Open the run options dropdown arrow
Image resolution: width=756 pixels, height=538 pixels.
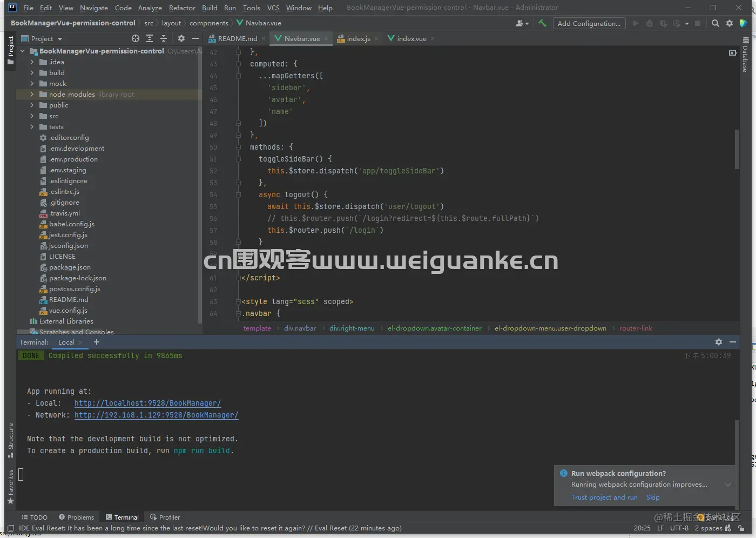[687, 23]
